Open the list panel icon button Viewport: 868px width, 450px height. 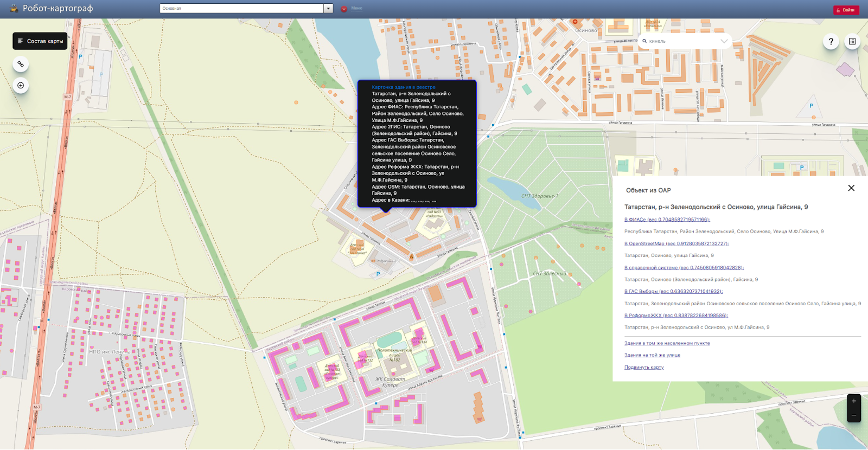point(852,41)
